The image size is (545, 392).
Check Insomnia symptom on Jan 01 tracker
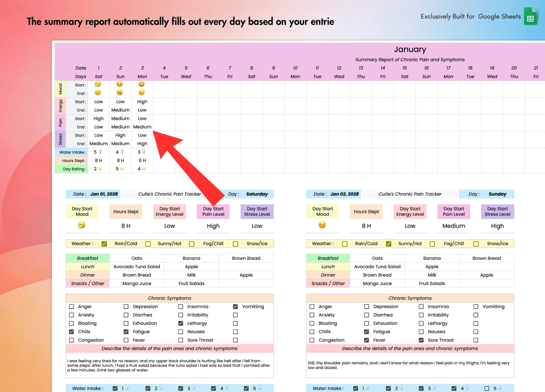[x=181, y=307]
